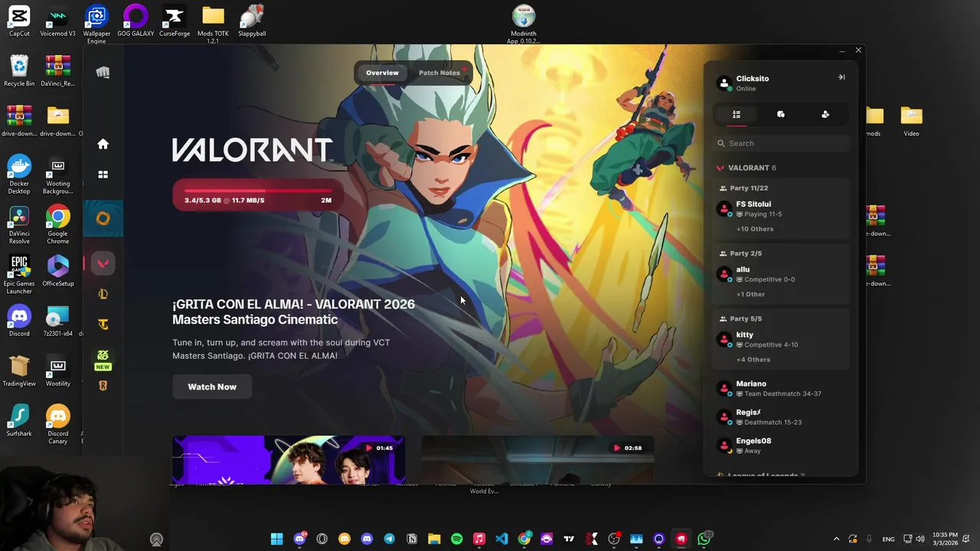Viewport: 980px width, 551px height.
Task: Click the Masters Santiago Cinematic headline
Action: [x=293, y=311]
